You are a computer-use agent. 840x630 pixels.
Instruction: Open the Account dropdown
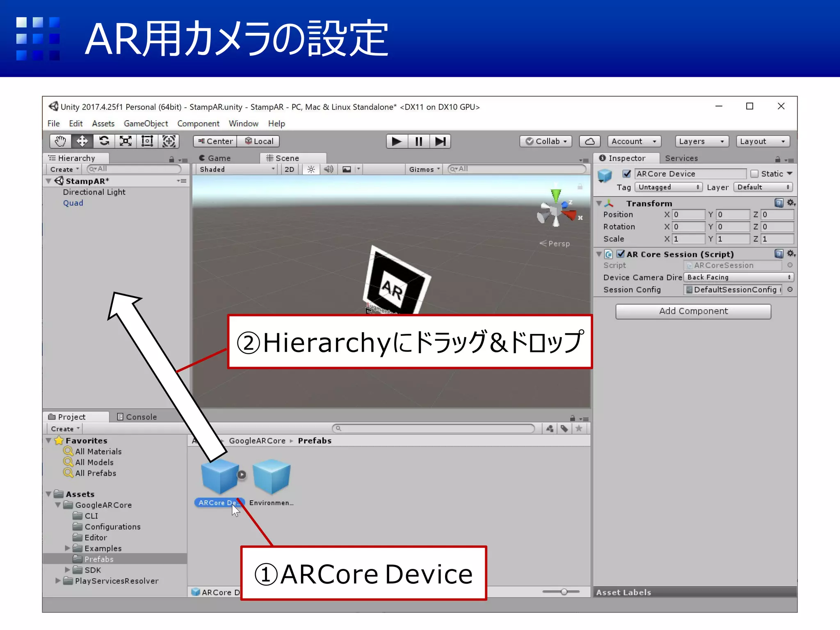pos(634,141)
